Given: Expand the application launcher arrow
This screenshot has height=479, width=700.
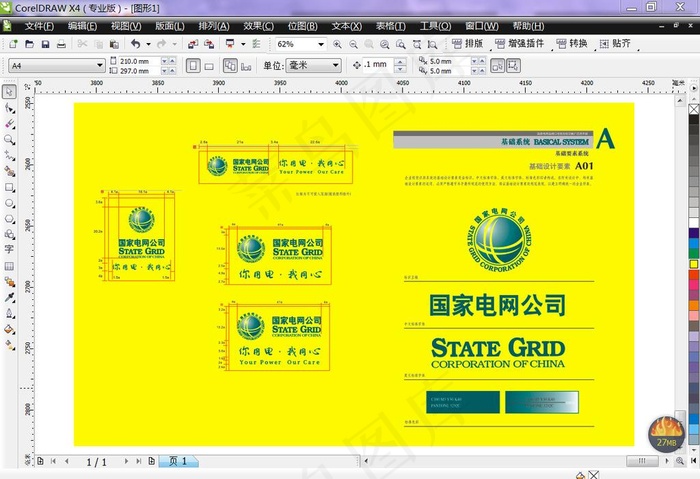Looking at the screenshot, I should click(243, 44).
